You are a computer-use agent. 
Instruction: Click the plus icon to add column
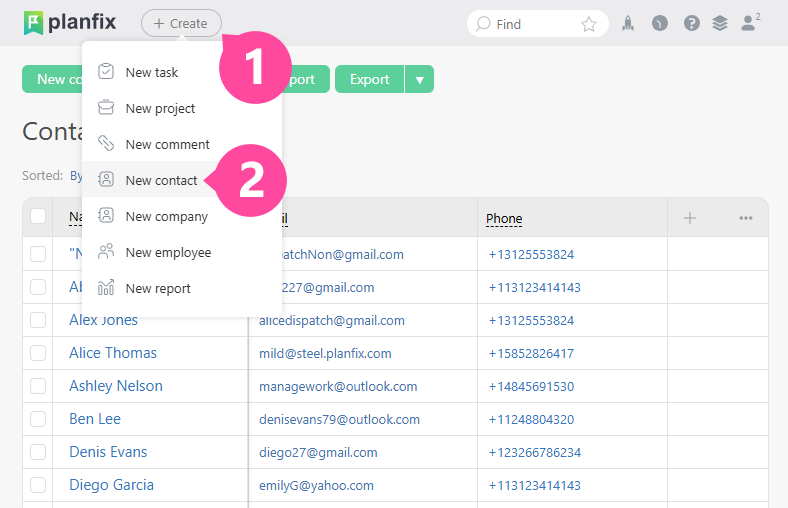[690, 218]
